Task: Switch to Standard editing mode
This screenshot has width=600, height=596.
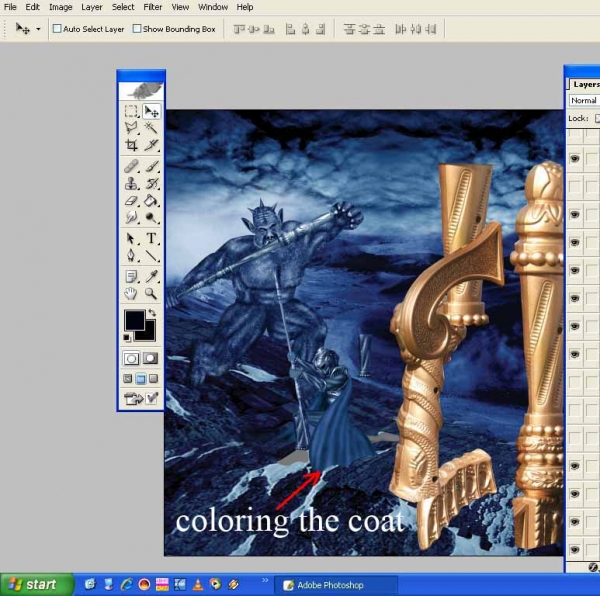Action: [x=131, y=358]
